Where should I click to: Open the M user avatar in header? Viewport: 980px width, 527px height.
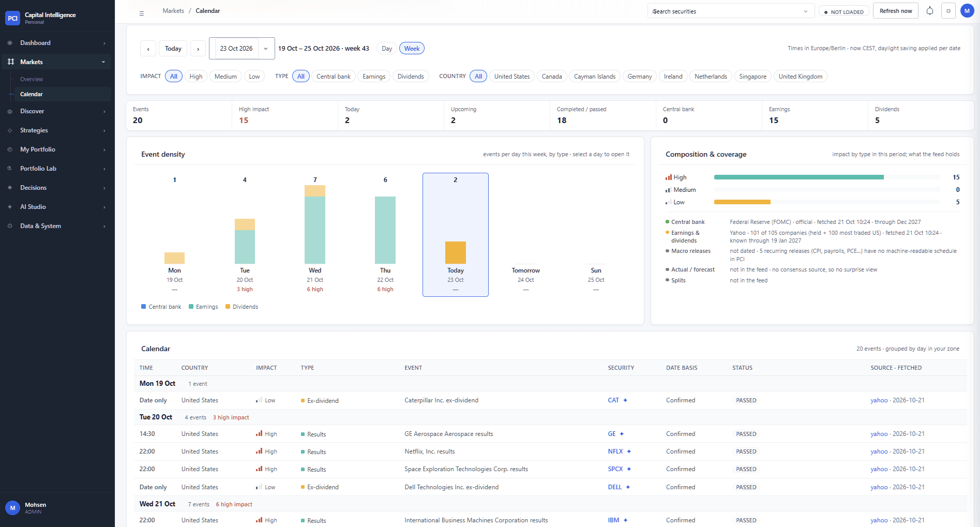(x=967, y=11)
